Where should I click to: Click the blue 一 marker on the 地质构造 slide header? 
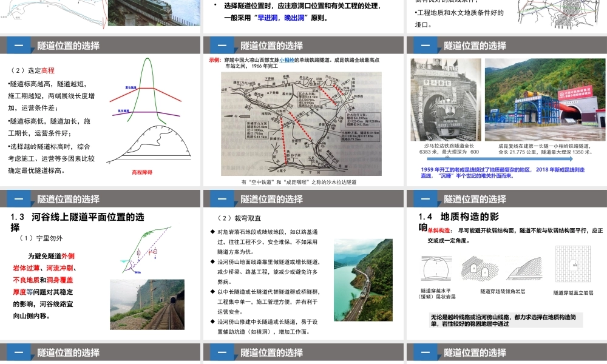tap(426, 199)
